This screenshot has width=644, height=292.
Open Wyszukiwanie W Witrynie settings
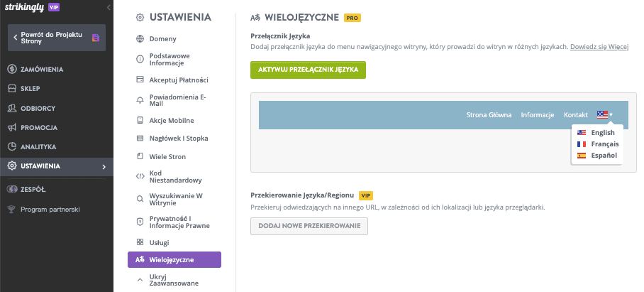click(176, 200)
